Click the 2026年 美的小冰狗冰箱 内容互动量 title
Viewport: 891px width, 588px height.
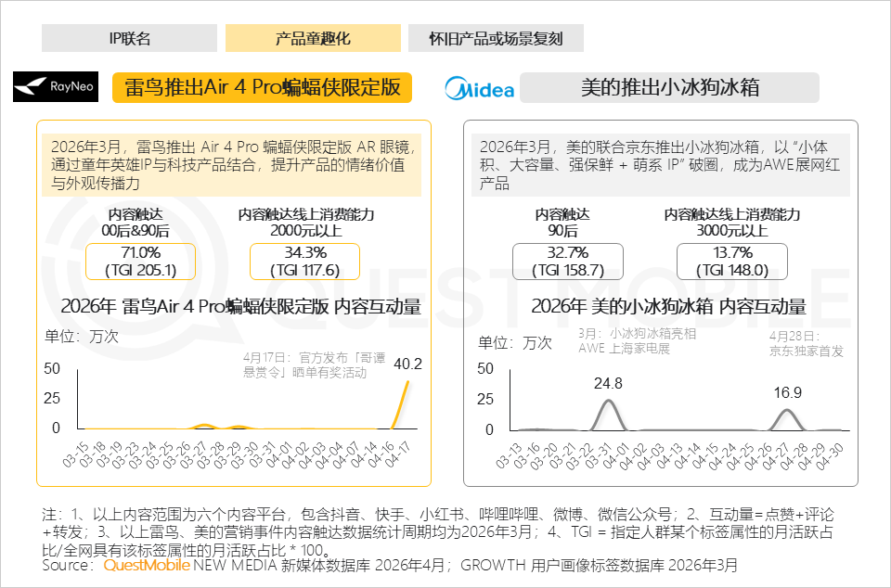coord(668,306)
